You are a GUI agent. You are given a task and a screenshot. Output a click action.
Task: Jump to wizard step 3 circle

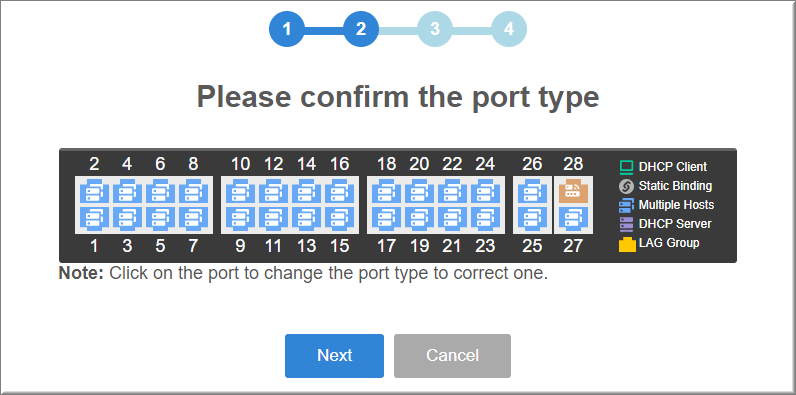point(435,29)
